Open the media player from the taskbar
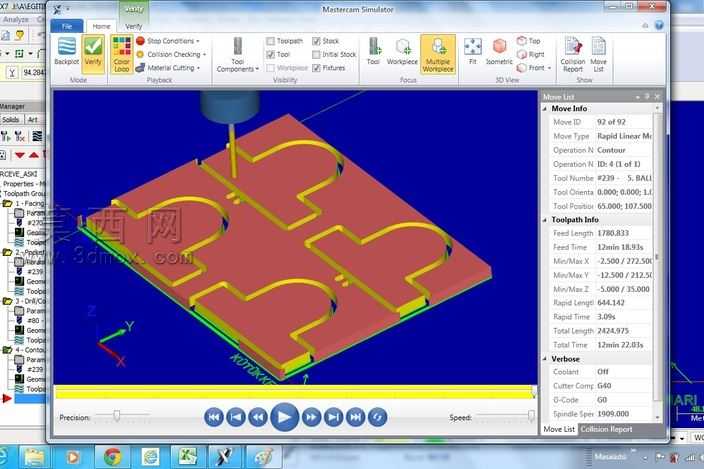The width and height of the screenshot is (704, 469). 73,457
